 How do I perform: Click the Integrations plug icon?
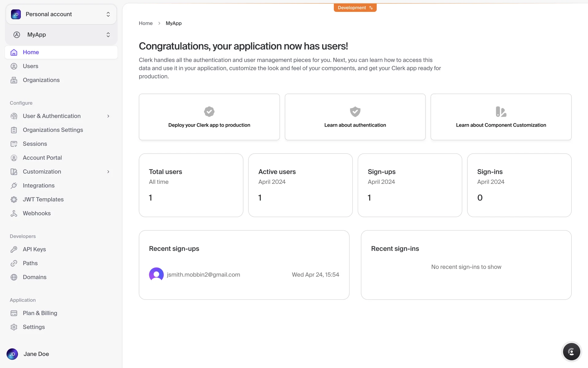[x=14, y=186]
